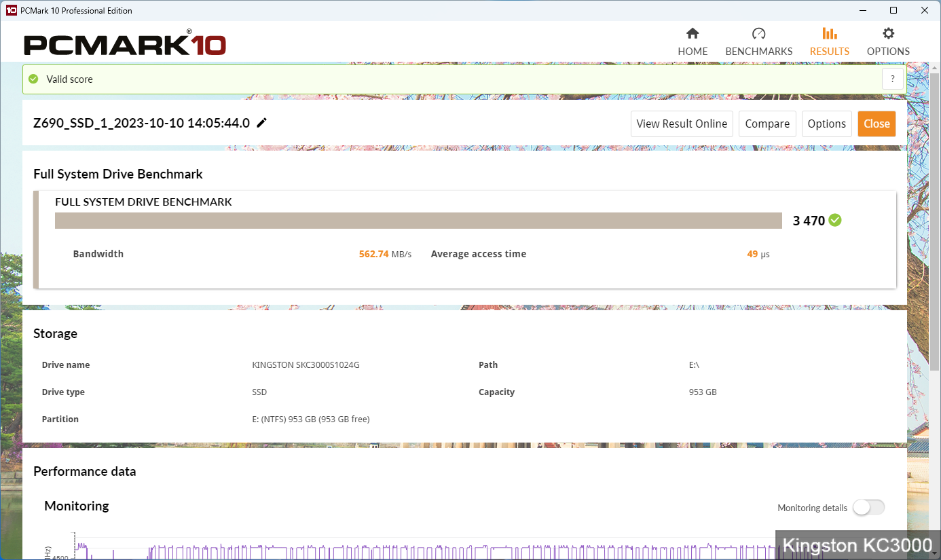The height and width of the screenshot is (560, 941).
Task: Click the Monitoring heading
Action: [x=76, y=506]
